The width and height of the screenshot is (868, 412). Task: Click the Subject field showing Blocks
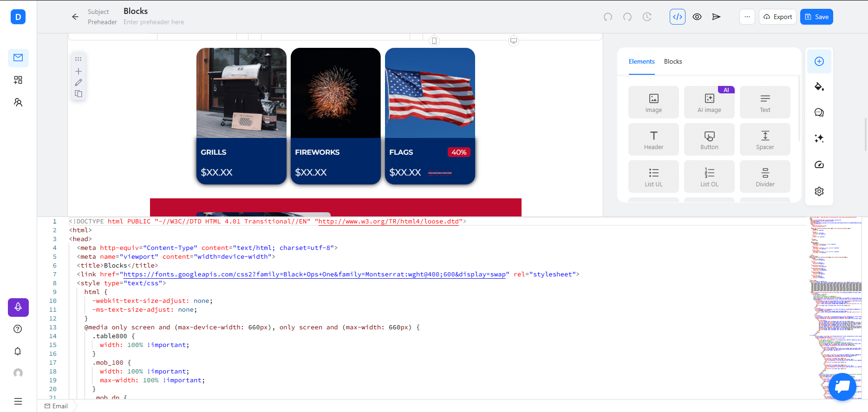click(136, 11)
